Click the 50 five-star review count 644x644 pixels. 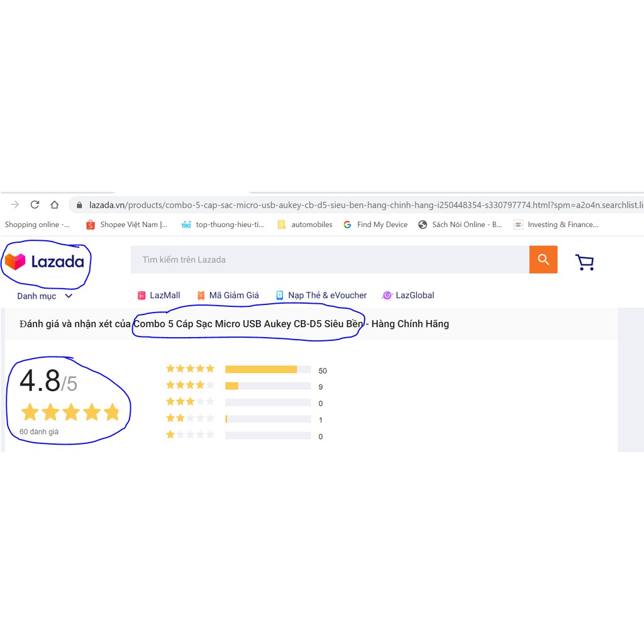[323, 371]
